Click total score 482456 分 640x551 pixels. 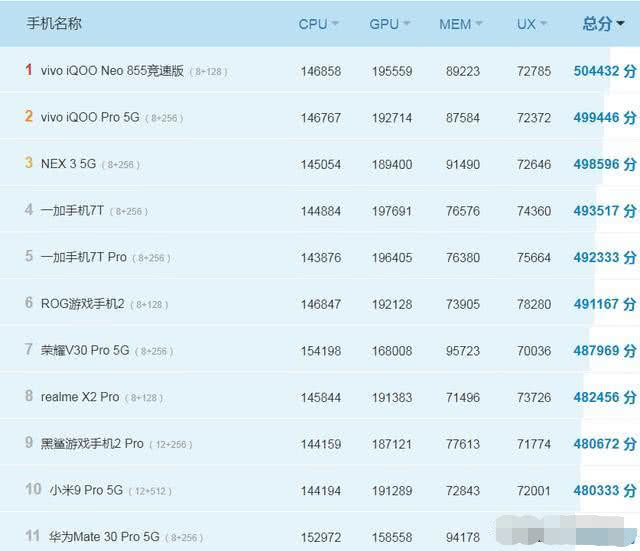(605, 397)
